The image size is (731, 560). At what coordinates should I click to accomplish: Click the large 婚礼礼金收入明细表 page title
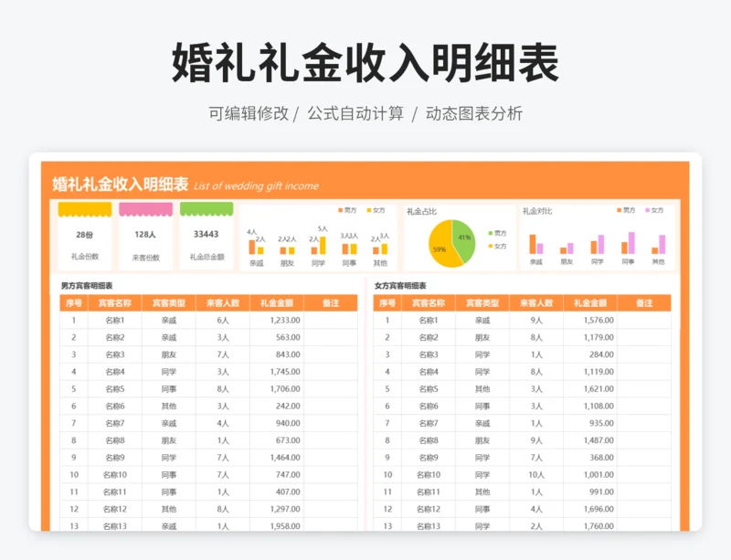point(365,62)
